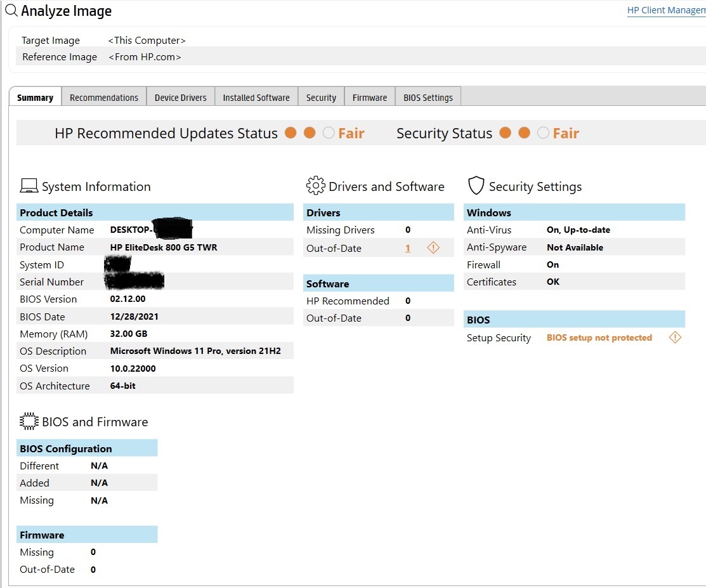Click the unfilled dot in Security Status indicator
This screenshot has height=588, width=706.
[x=543, y=133]
